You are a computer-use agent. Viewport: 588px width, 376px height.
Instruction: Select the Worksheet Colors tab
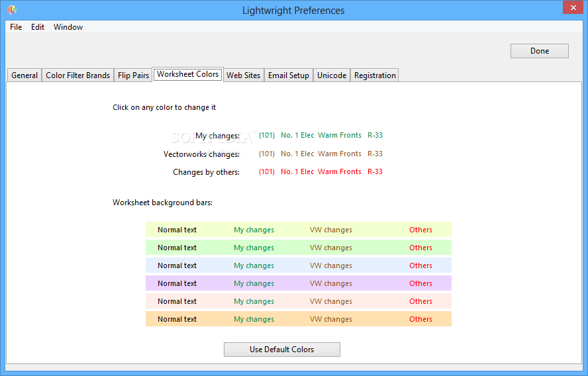pos(187,74)
